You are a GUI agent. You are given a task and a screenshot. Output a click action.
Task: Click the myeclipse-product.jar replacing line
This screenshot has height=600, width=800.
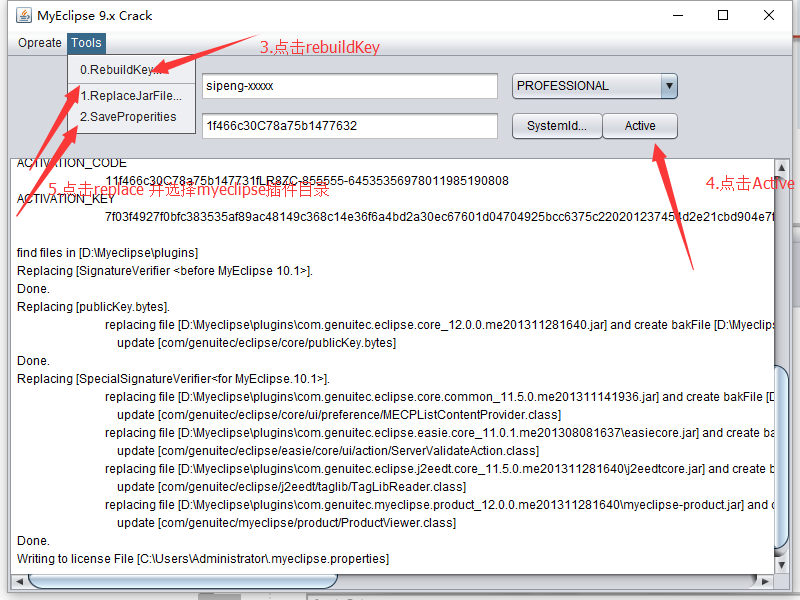[x=439, y=505]
